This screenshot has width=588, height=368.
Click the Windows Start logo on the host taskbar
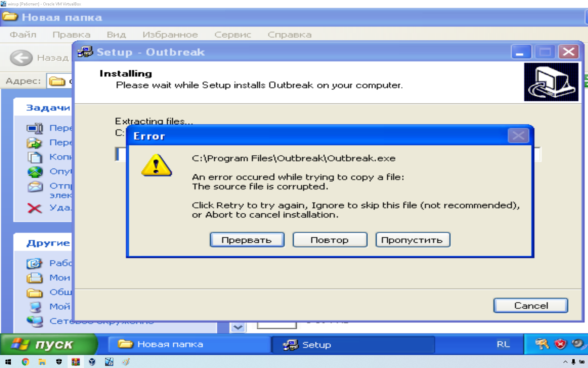click(x=8, y=362)
